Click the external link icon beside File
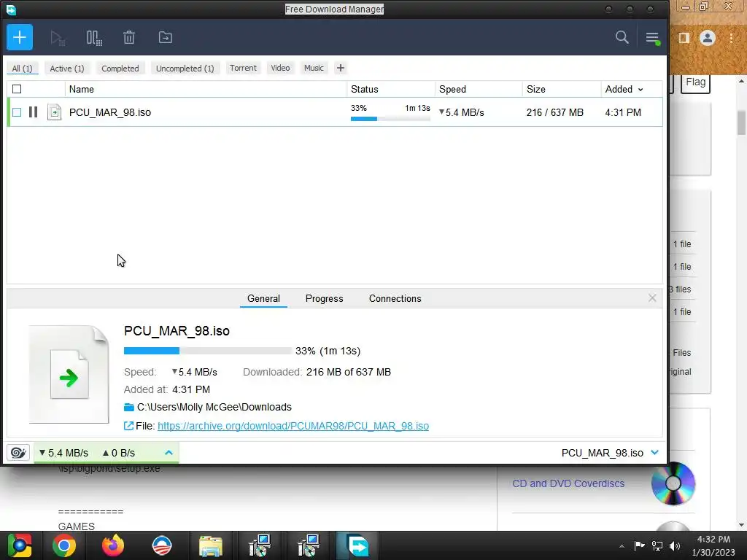Image resolution: width=747 pixels, height=560 pixels. click(x=128, y=426)
